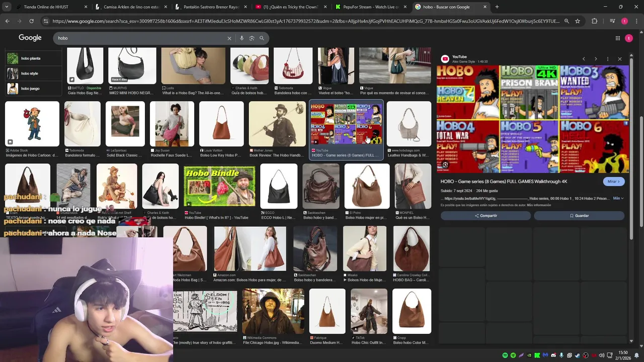Close the image preview panel
This screenshot has width=644, height=362.
(x=620, y=59)
